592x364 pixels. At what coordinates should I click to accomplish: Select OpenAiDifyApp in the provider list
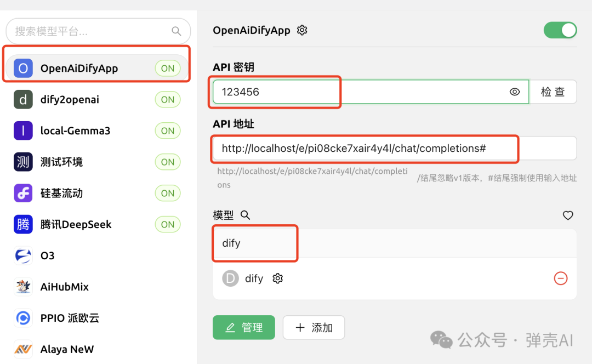(x=98, y=69)
